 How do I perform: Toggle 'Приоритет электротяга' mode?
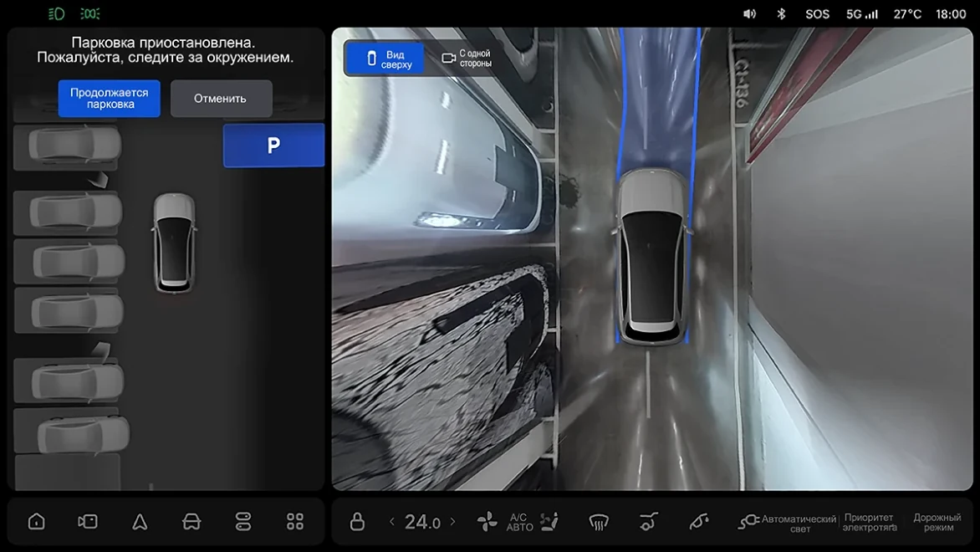tap(870, 523)
